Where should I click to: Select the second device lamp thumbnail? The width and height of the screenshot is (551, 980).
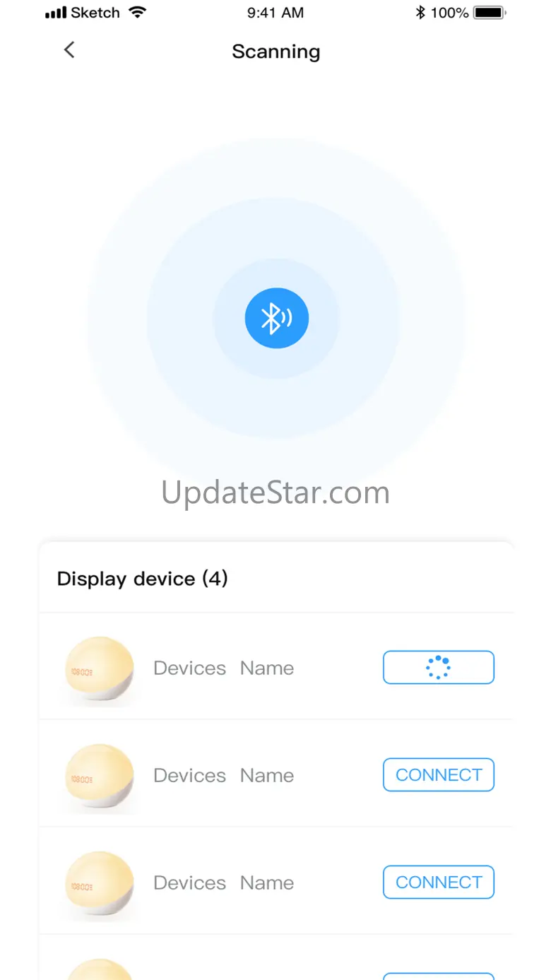tap(98, 776)
